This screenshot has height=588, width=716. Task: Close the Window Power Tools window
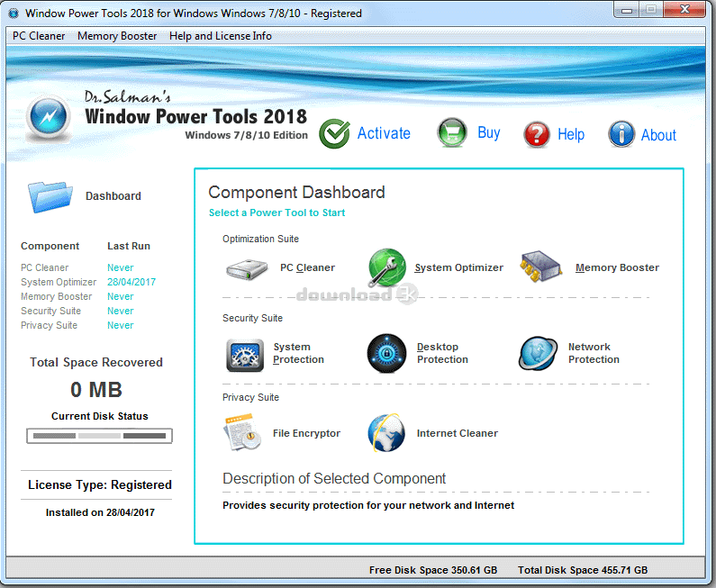tap(684, 10)
